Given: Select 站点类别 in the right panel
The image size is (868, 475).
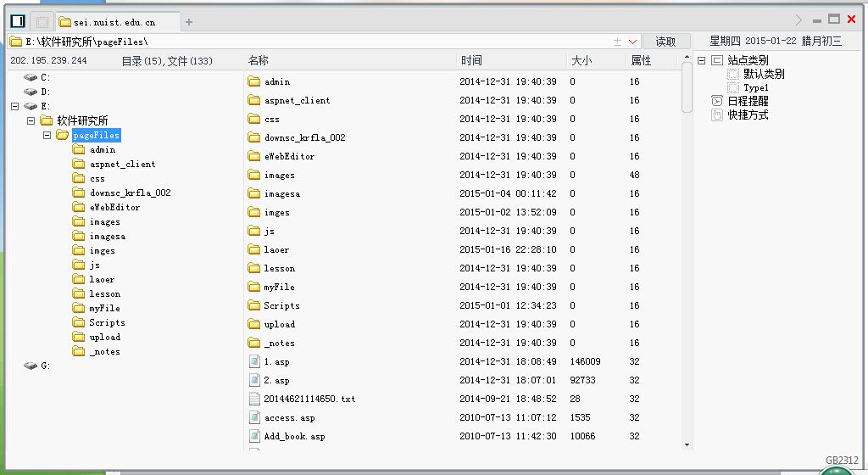Looking at the screenshot, I should point(748,60).
